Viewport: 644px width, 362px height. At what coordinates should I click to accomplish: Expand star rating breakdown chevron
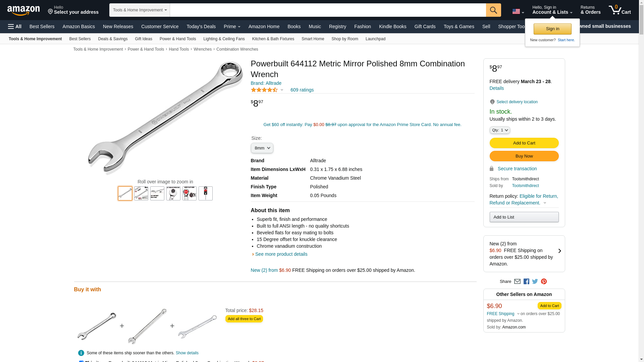click(282, 90)
